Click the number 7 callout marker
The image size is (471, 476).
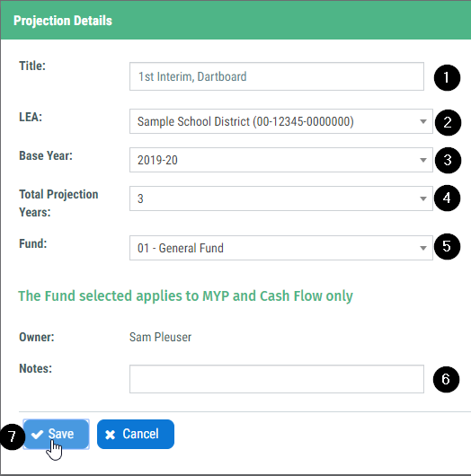tap(13, 437)
